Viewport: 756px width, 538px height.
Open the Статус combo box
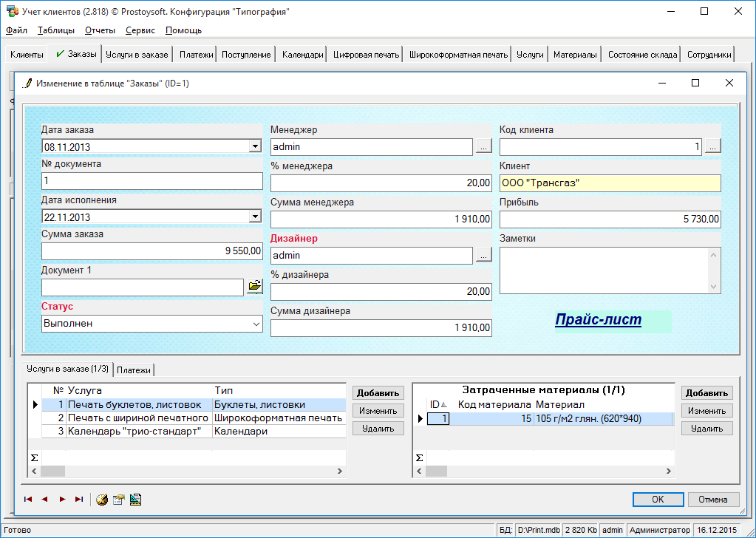[152, 324]
